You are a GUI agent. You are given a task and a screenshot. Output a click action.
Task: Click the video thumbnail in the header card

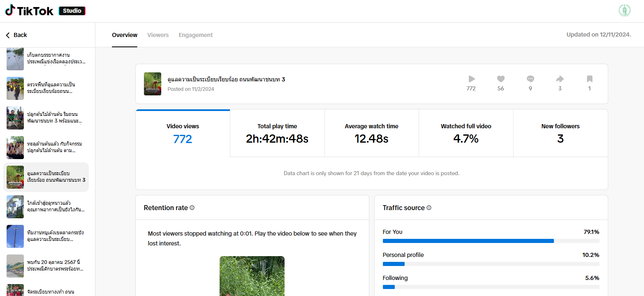[152, 84]
